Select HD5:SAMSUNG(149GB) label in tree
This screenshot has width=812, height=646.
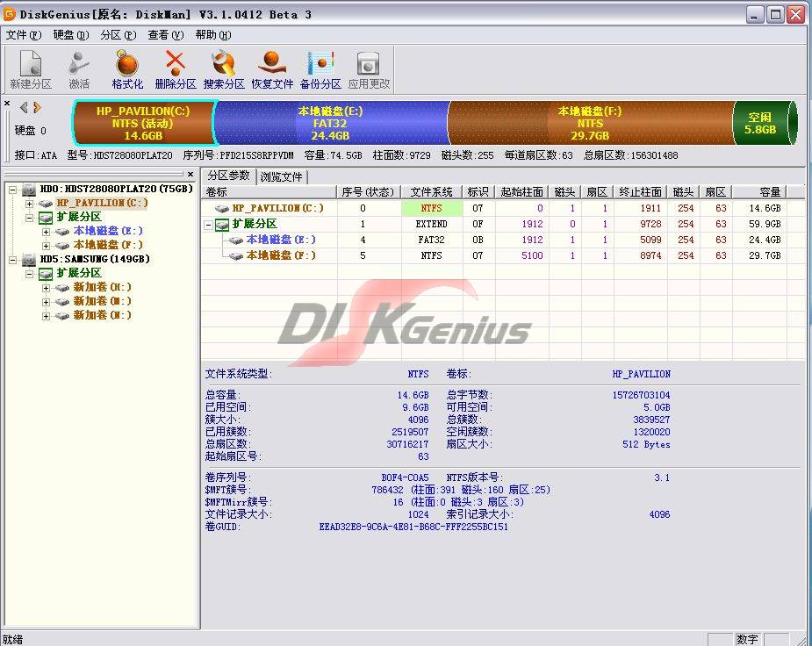(95, 259)
